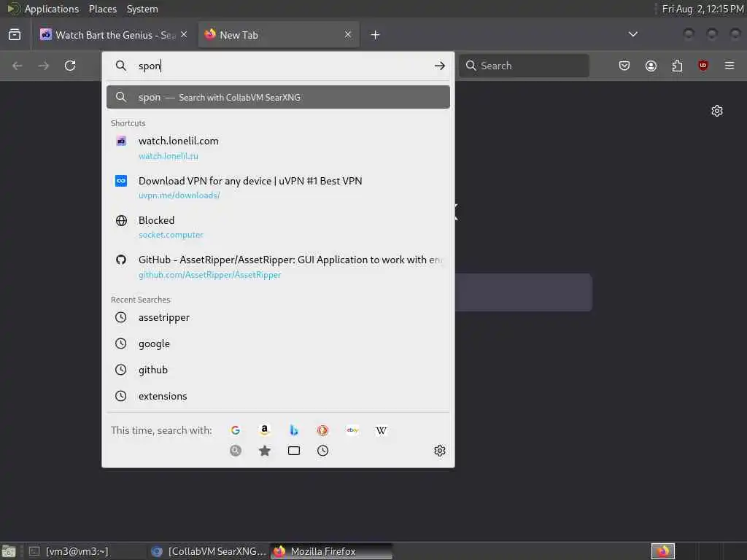Search bookmarks with the star icon

point(264,451)
